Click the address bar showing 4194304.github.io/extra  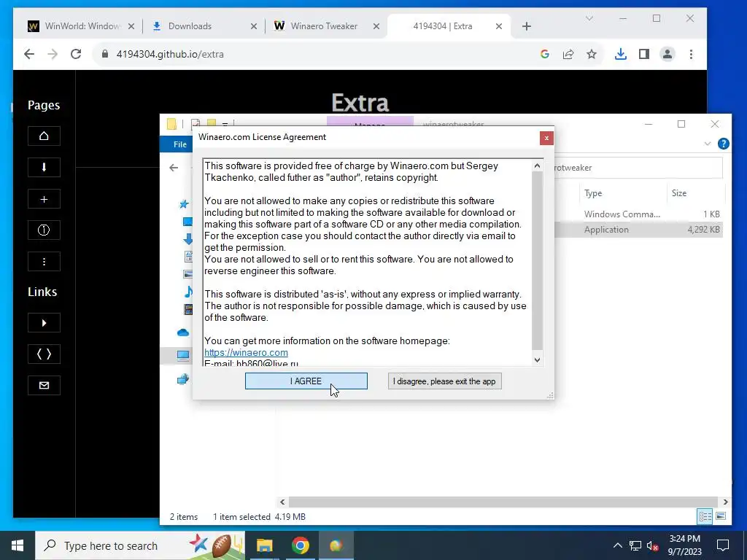(314, 54)
